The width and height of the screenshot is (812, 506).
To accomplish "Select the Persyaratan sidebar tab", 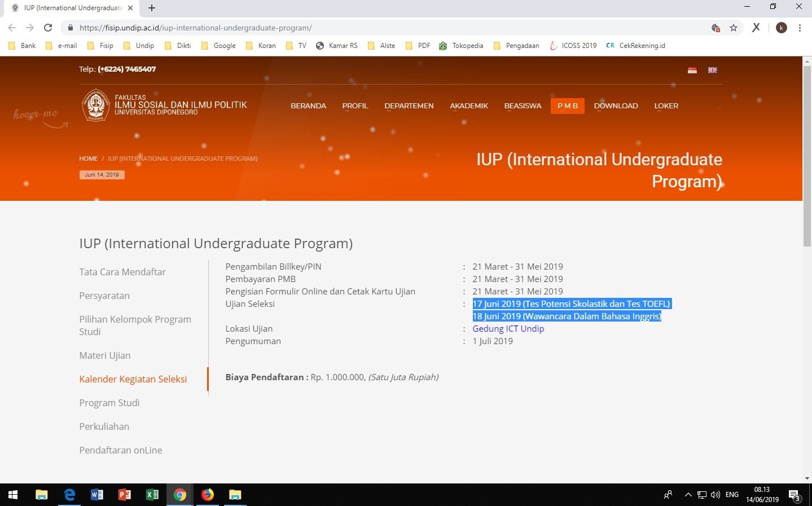I will pos(104,296).
